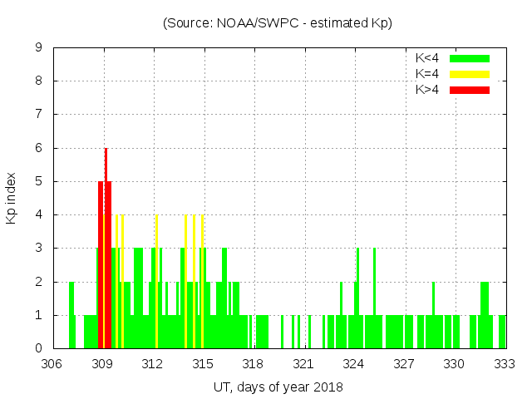Click the red K>4 legend swatch
This screenshot has width=532, height=399.
(469, 90)
